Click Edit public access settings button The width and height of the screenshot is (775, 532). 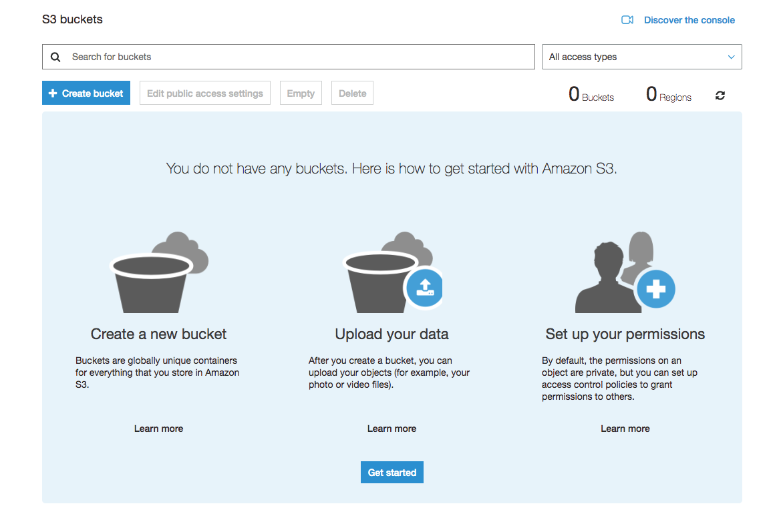pyautogui.click(x=205, y=93)
